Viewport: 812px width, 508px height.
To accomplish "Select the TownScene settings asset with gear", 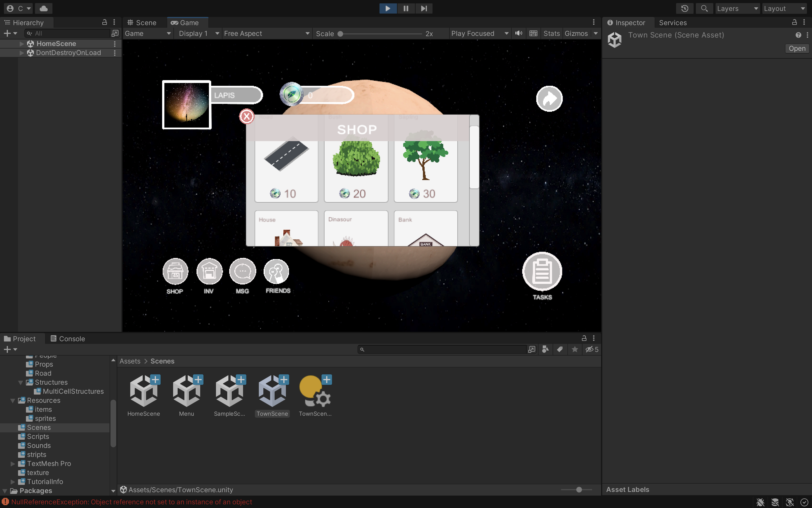I will click(315, 395).
